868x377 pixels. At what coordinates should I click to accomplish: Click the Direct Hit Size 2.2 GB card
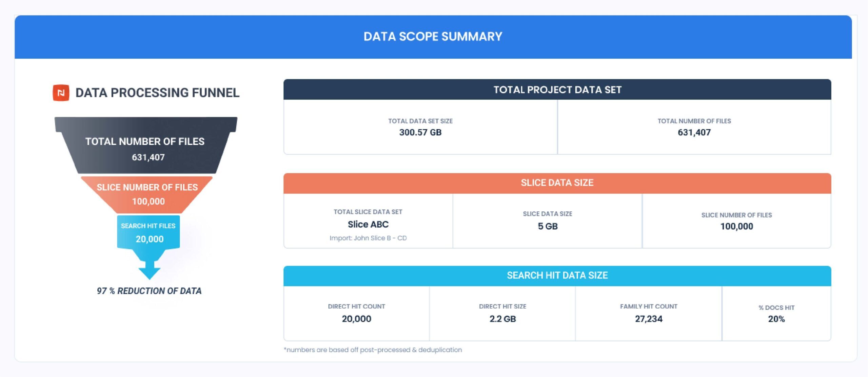point(502,313)
